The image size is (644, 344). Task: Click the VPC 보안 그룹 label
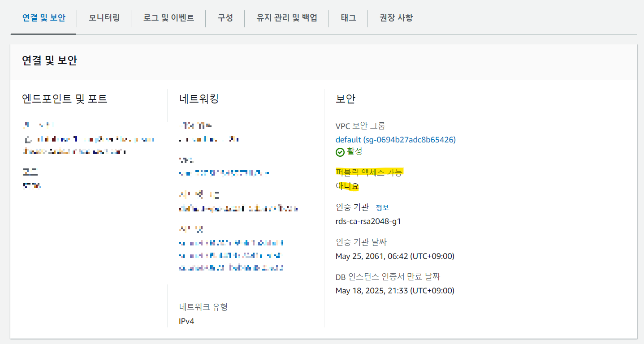point(360,126)
